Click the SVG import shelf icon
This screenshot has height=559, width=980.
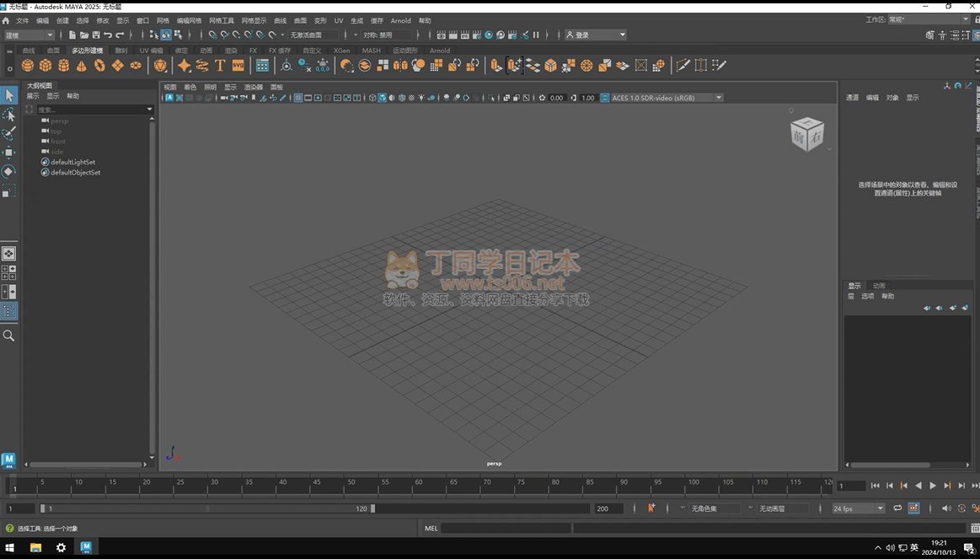tap(238, 66)
